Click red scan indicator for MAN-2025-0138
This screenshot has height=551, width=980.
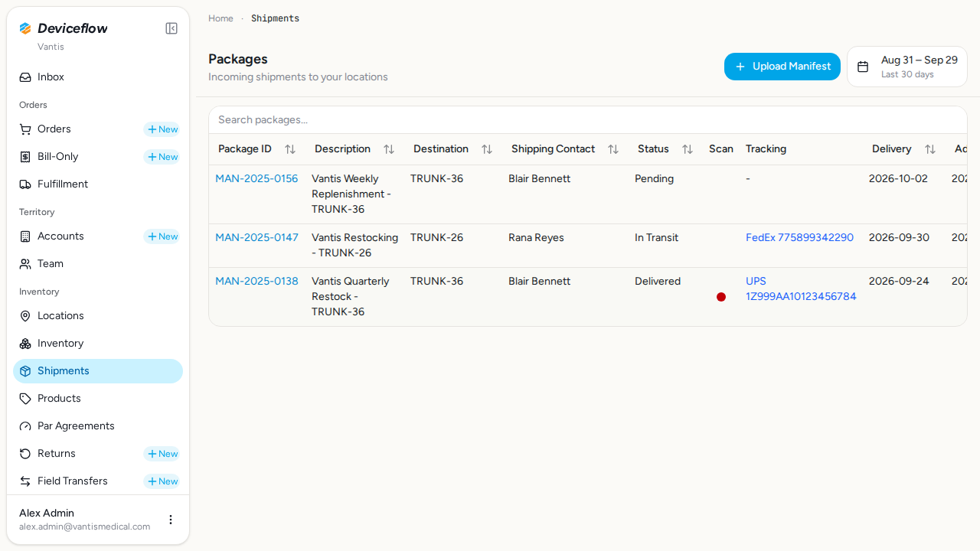pos(721,297)
